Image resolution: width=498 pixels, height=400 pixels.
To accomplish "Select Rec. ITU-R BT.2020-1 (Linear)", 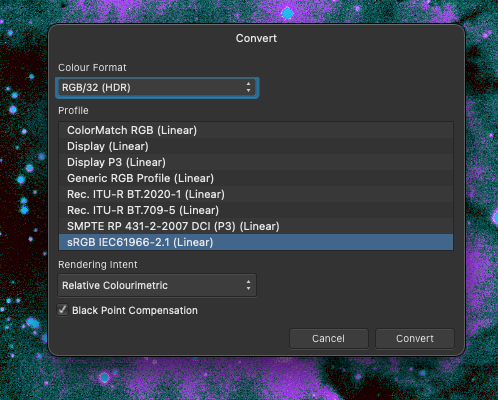I will point(256,194).
